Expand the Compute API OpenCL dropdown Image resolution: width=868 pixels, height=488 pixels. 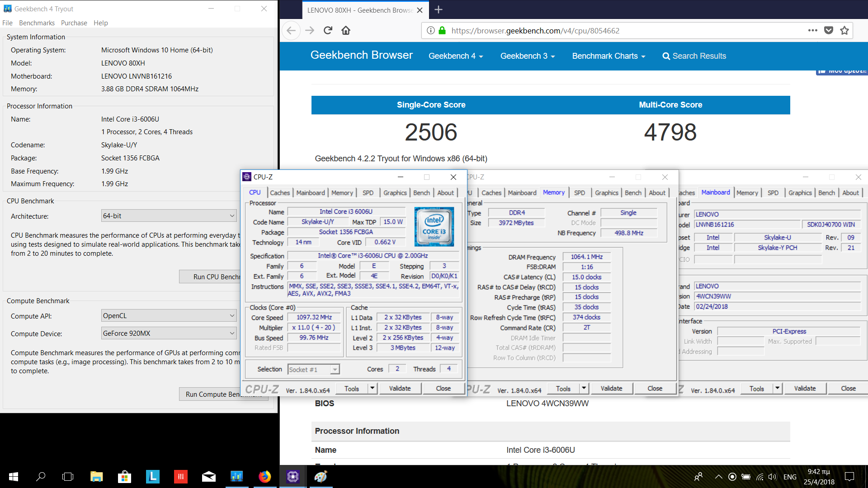click(169, 315)
